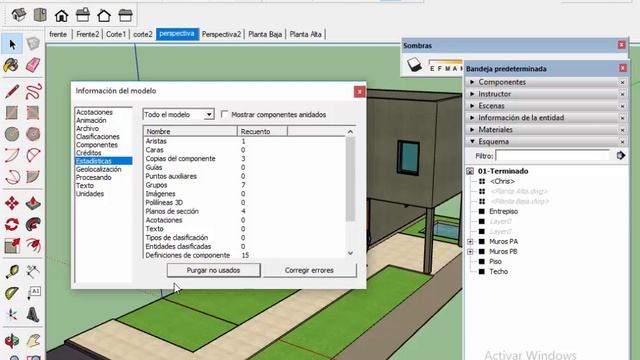Image resolution: width=640 pixels, height=360 pixels.
Task: Activate the Line pencil tool
Action: coord(12,91)
